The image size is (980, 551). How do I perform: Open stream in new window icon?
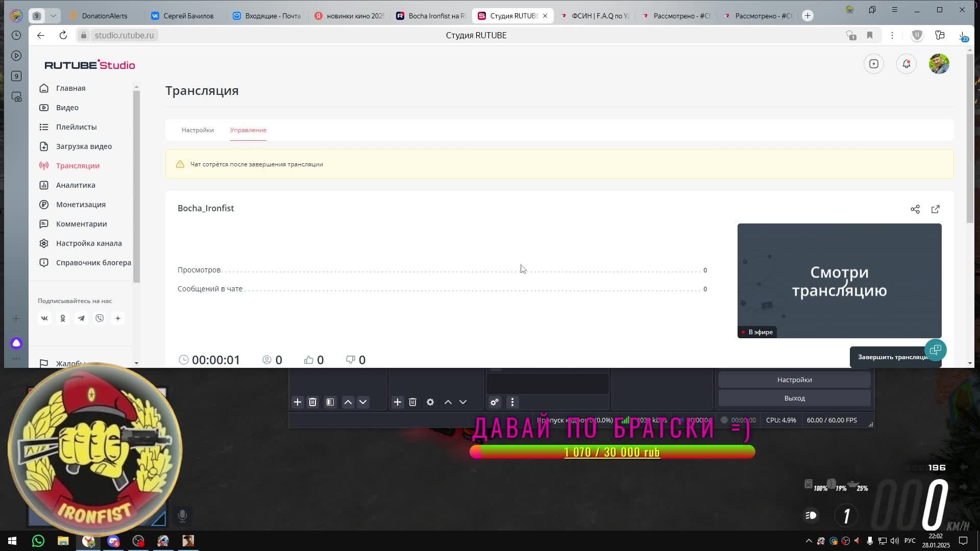[935, 209]
